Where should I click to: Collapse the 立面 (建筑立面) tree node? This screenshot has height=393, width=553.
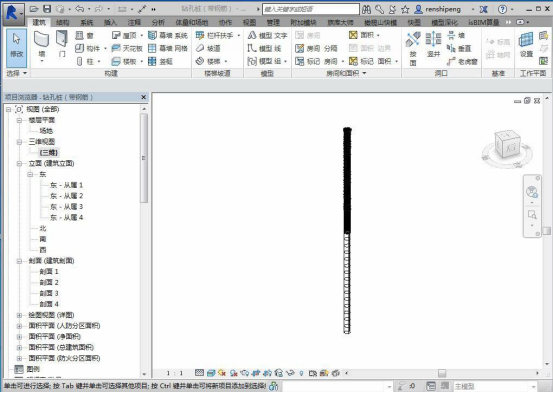tap(19, 163)
